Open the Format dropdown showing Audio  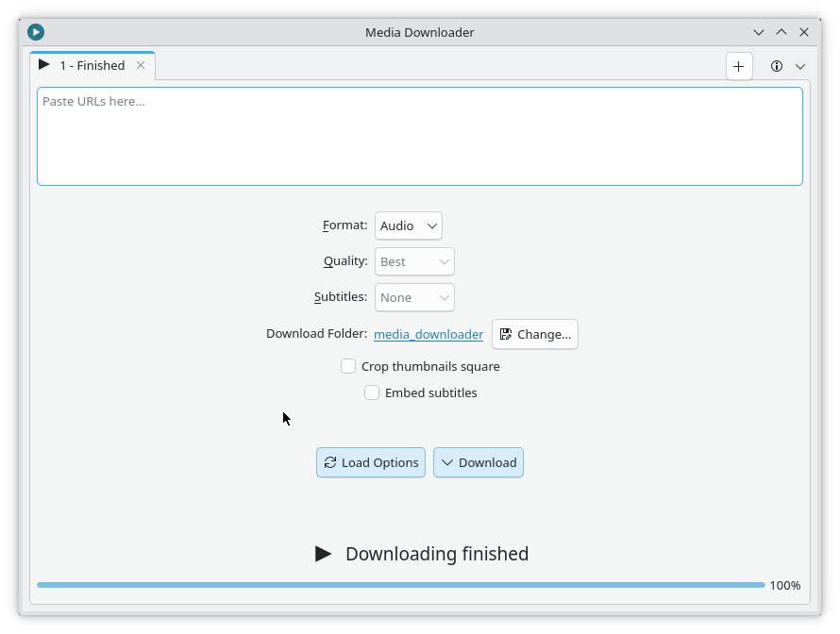click(408, 225)
